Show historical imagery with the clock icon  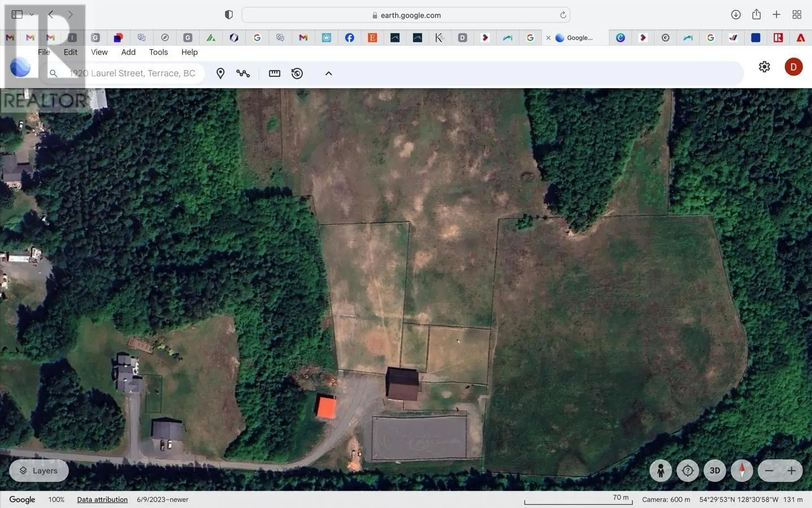[x=297, y=73]
